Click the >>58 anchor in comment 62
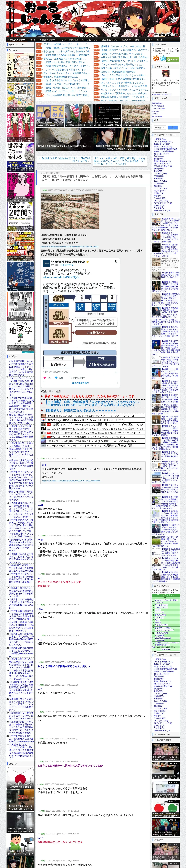 40,609
